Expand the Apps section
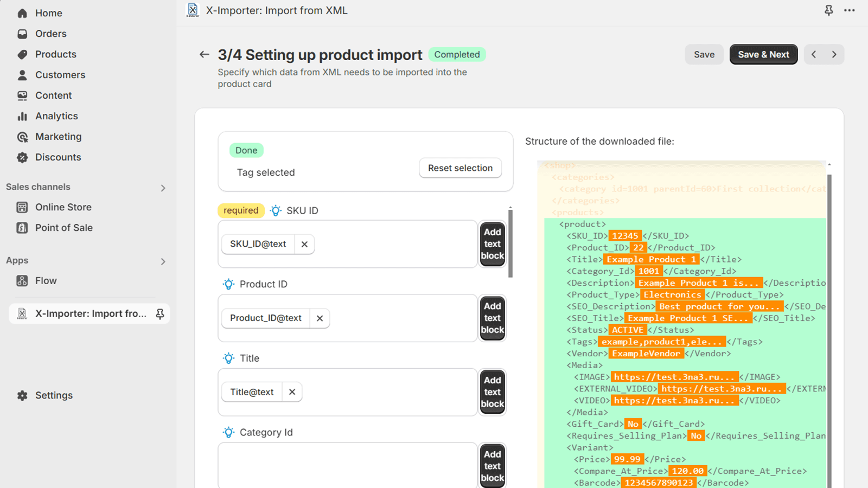Viewport: 868px width, 488px height. (x=163, y=261)
